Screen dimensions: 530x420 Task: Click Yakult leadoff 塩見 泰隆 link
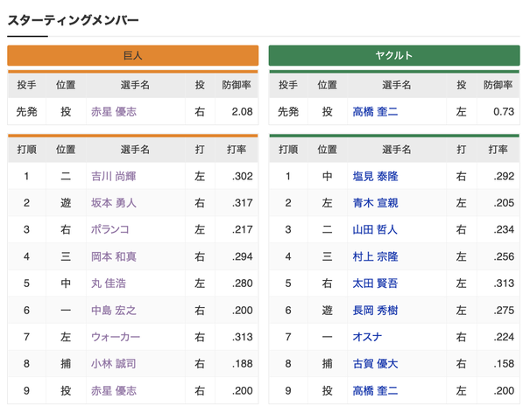375,176
